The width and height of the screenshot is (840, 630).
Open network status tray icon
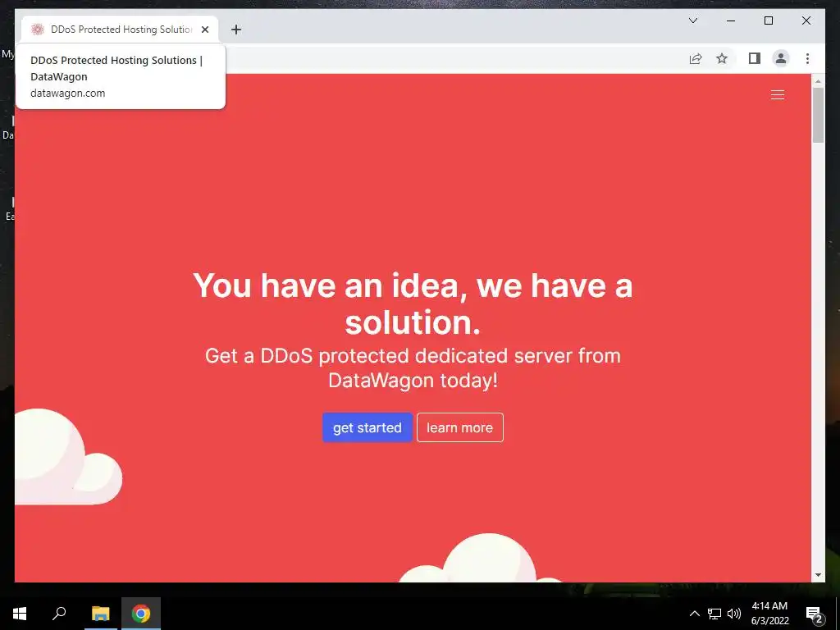tap(714, 614)
